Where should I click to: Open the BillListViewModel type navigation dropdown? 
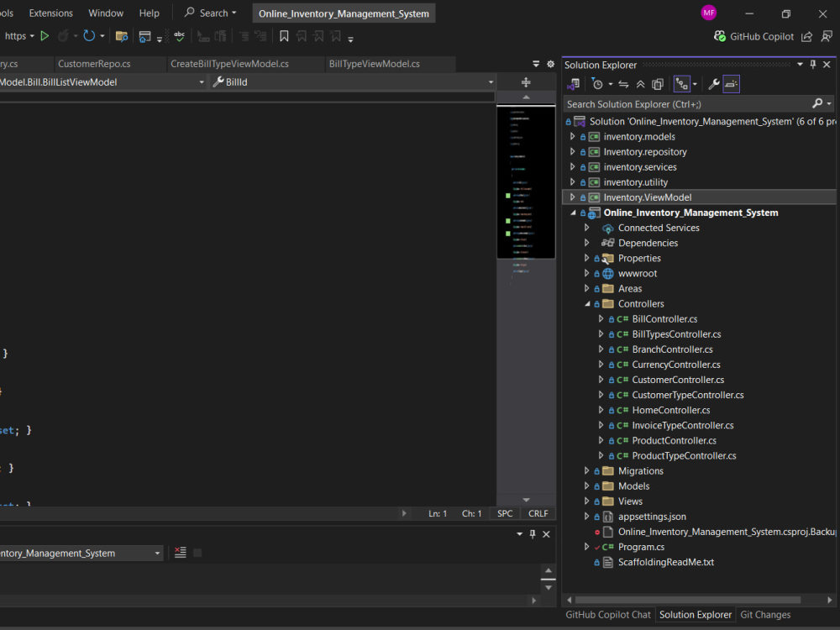202,82
